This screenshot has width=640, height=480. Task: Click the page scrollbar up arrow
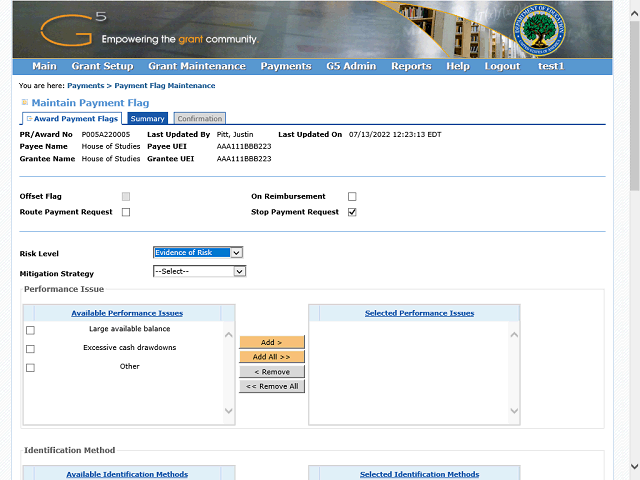pos(634,13)
